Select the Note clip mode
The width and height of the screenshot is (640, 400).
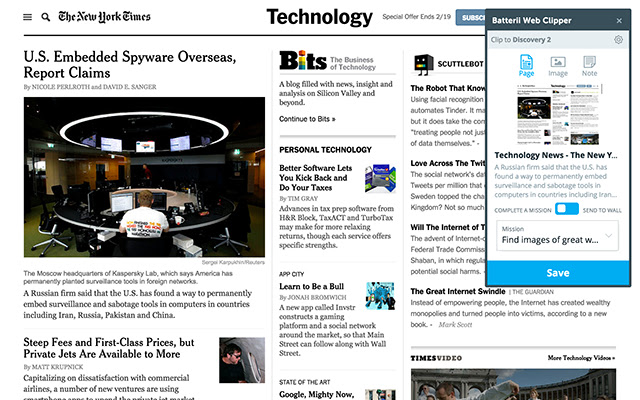[x=589, y=66]
